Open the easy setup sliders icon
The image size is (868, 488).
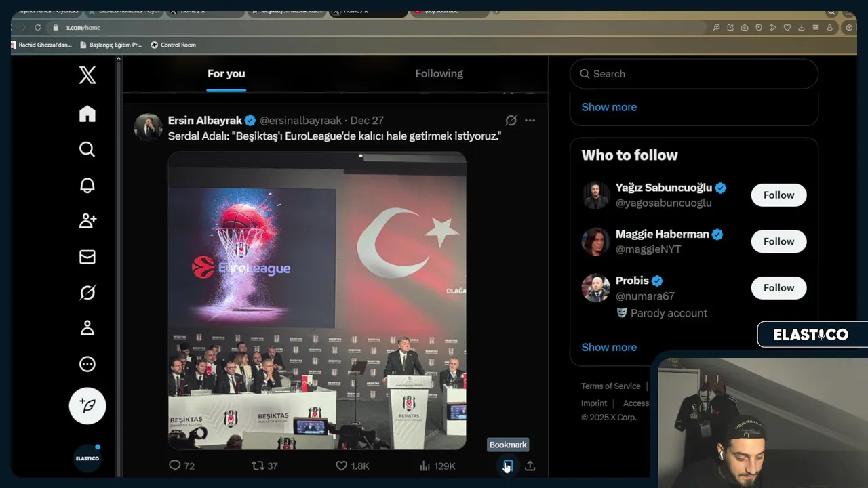[x=815, y=28]
